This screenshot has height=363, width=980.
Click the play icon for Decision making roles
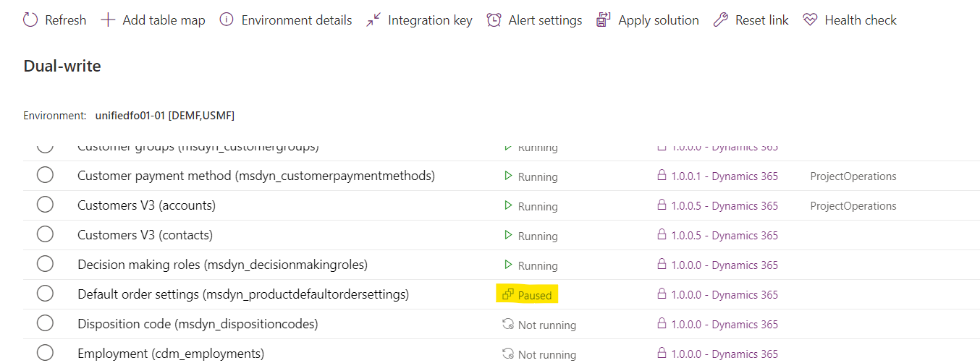(x=508, y=265)
